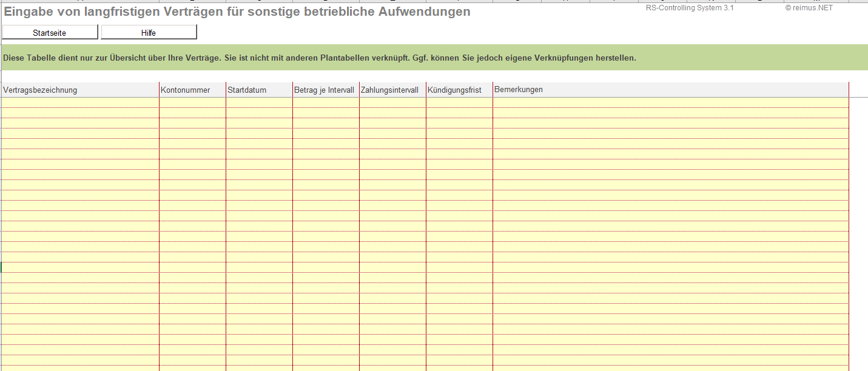
Task: Click the green information banner text
Action: pyautogui.click(x=319, y=58)
